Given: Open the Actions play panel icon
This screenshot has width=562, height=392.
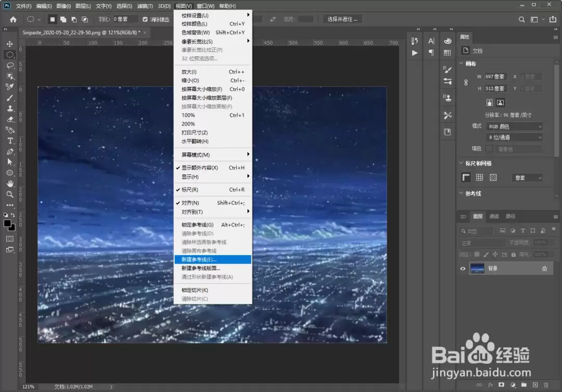Looking at the screenshot, I should click(415, 53).
